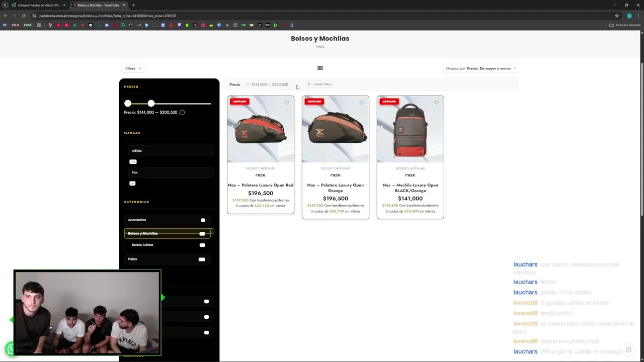Screen dimensions: 644x362
Task: Reload the current page
Action: [23, 16]
